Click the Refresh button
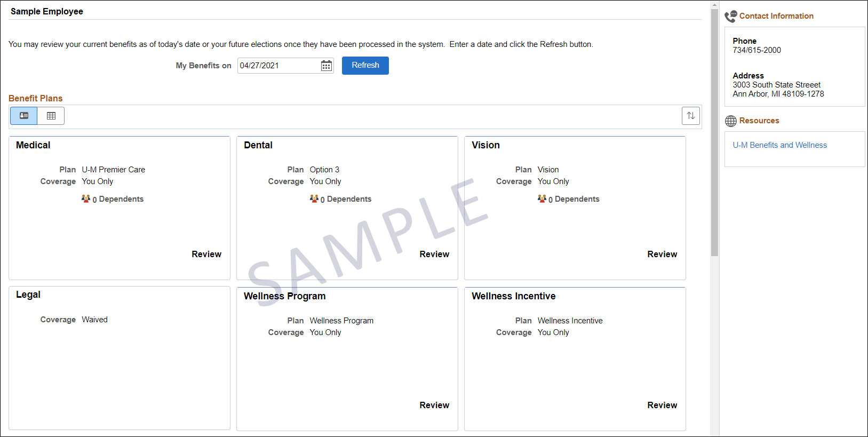 pyautogui.click(x=365, y=66)
